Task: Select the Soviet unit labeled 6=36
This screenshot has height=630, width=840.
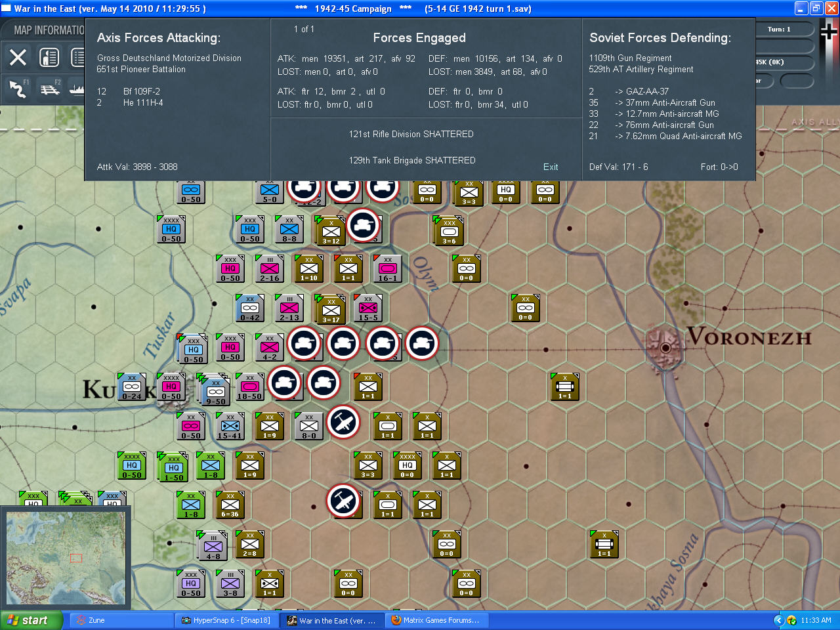Action: [230, 505]
